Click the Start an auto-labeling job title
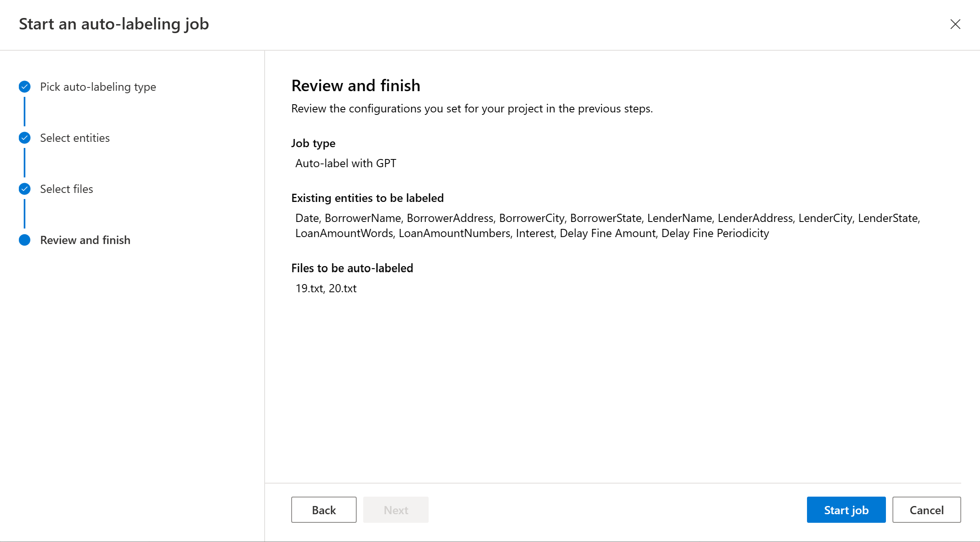This screenshot has width=980, height=542. [x=114, y=24]
